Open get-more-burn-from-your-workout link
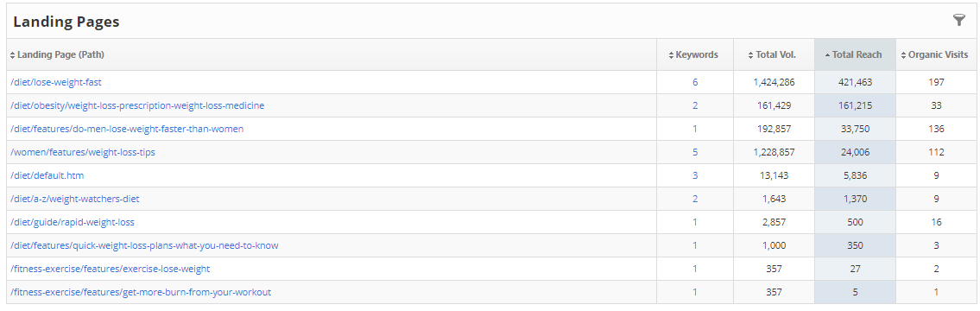The width and height of the screenshot is (980, 311). (x=141, y=292)
